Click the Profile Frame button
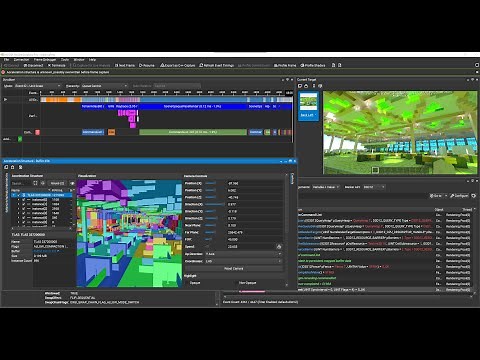480x360 pixels. click(x=285, y=65)
